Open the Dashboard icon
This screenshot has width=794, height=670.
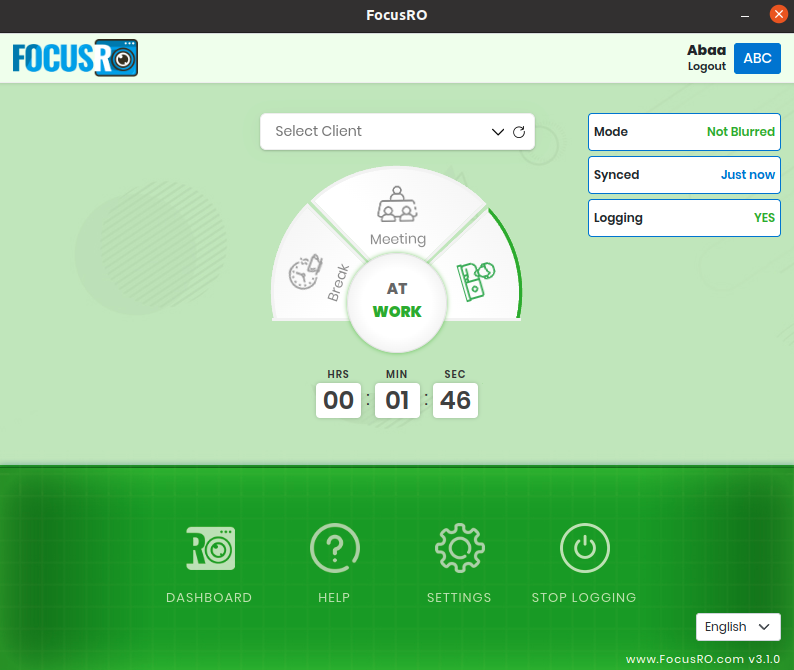(x=210, y=548)
